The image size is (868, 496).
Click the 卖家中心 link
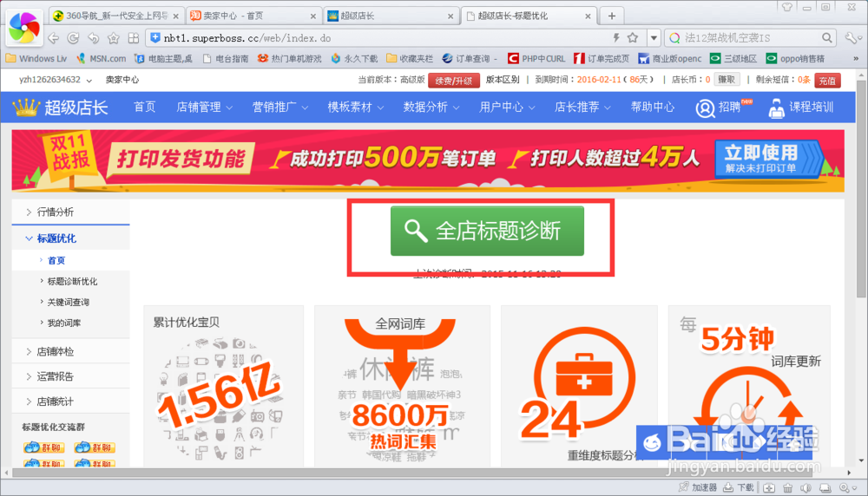click(x=122, y=80)
